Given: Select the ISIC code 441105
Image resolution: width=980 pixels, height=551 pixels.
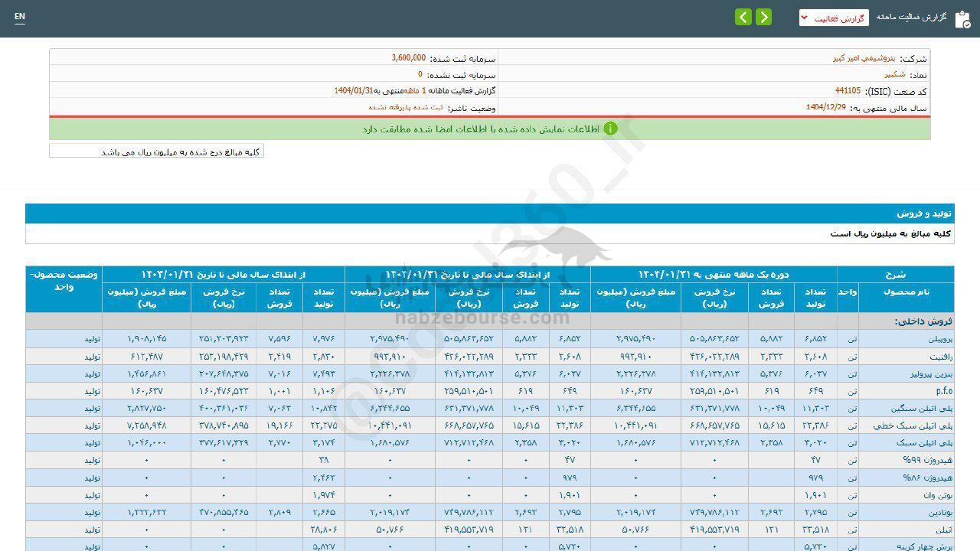Looking at the screenshot, I should (848, 90).
